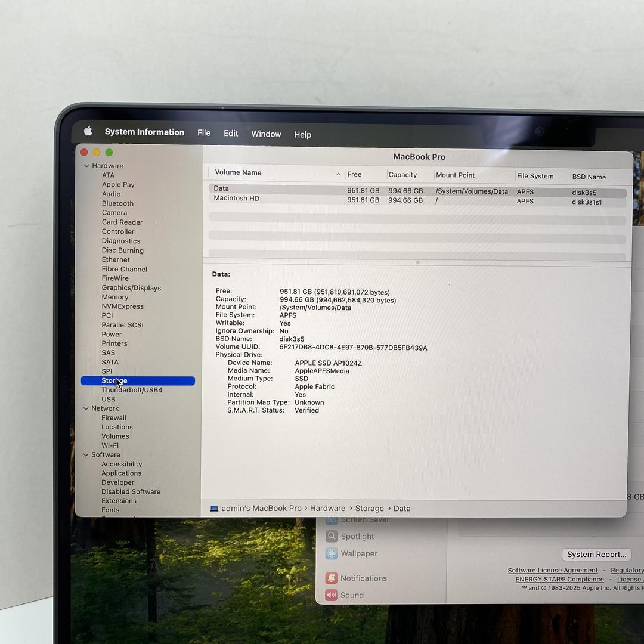Open the Window menu
This screenshot has width=644, height=644.
(x=266, y=134)
